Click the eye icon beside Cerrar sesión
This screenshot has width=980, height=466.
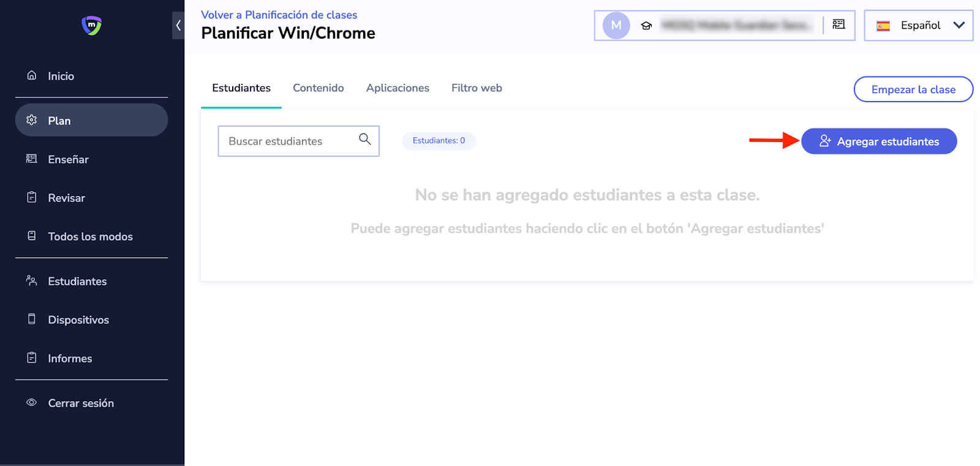[32, 402]
